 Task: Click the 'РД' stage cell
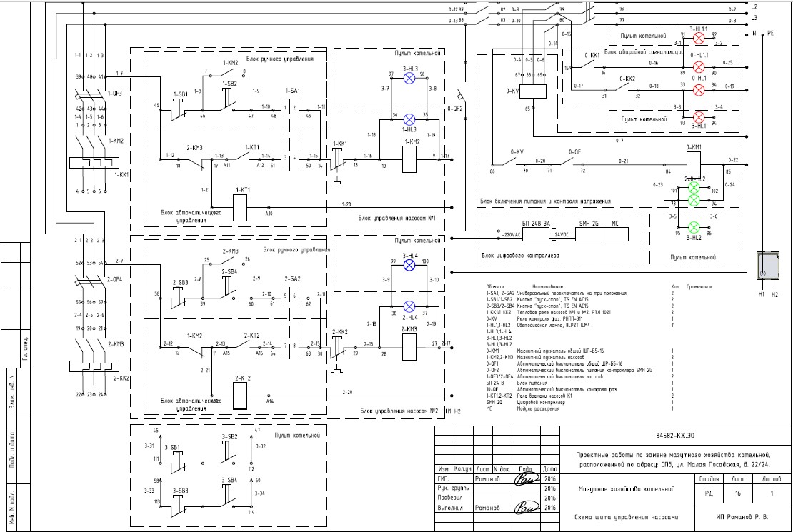click(709, 493)
